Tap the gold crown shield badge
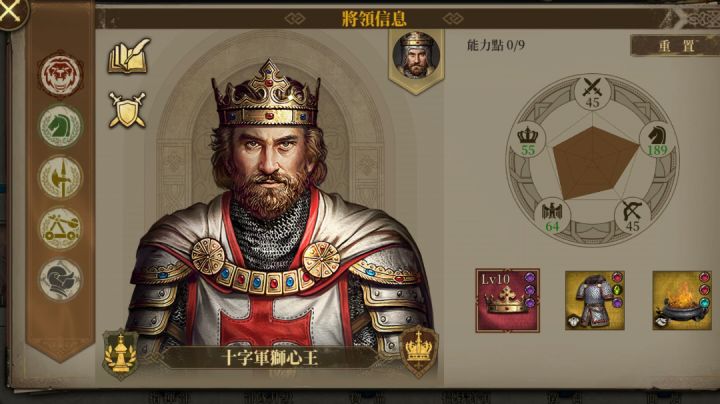720x404 pixels. [418, 351]
